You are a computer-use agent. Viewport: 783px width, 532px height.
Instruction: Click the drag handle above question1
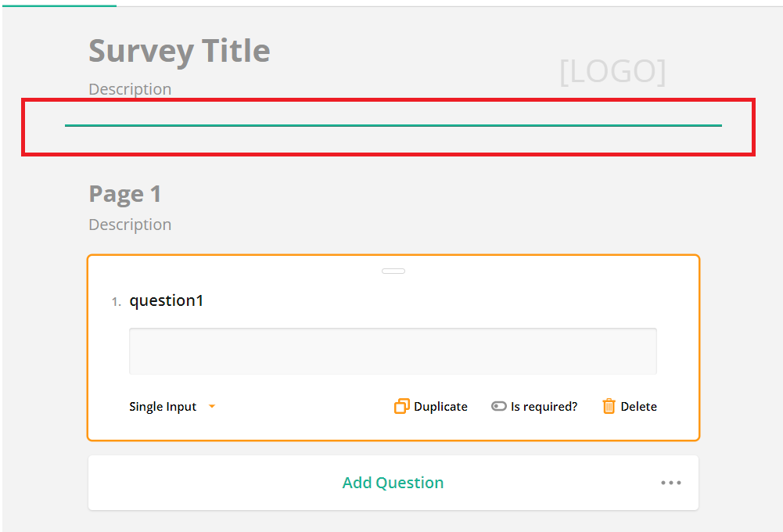point(393,271)
